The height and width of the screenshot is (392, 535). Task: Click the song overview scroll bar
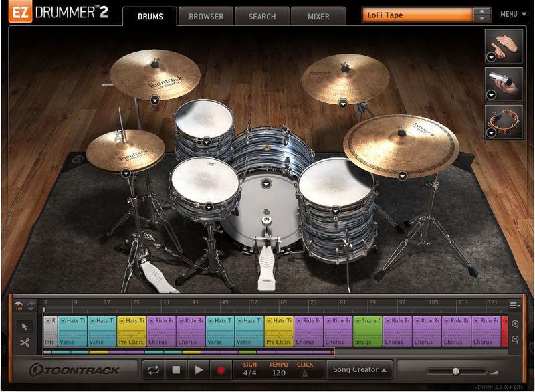tap(189, 352)
